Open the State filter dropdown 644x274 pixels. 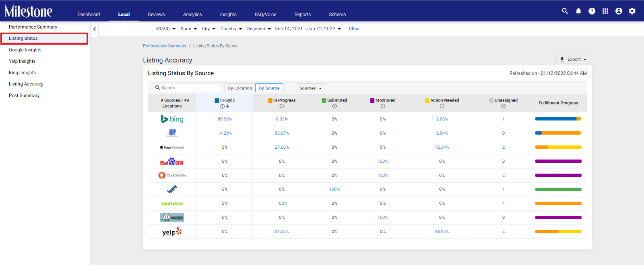point(188,29)
